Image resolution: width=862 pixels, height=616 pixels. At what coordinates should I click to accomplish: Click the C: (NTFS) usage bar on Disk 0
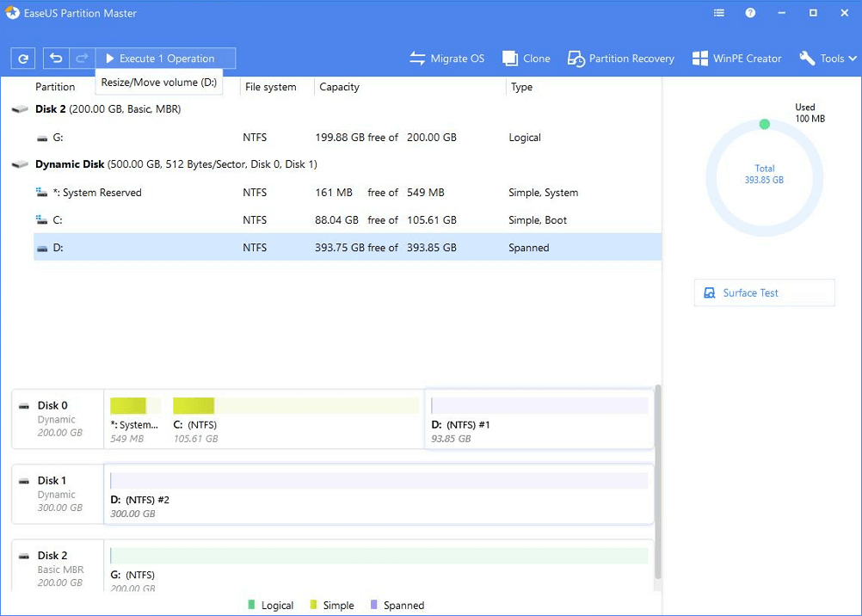295,406
